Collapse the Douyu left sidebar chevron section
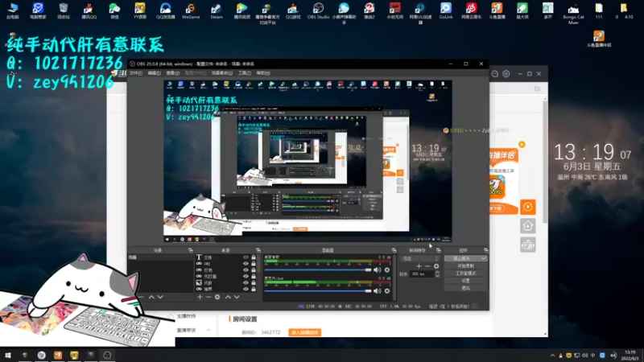Viewport: 644px width, 362px height. [208, 330]
